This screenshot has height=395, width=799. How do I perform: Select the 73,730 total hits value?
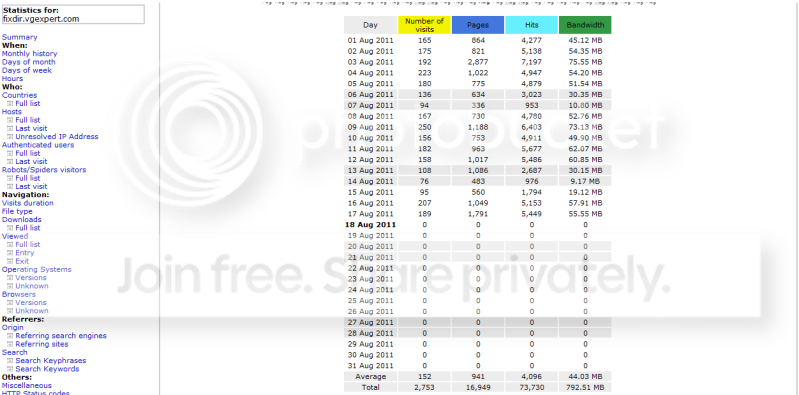click(531, 387)
